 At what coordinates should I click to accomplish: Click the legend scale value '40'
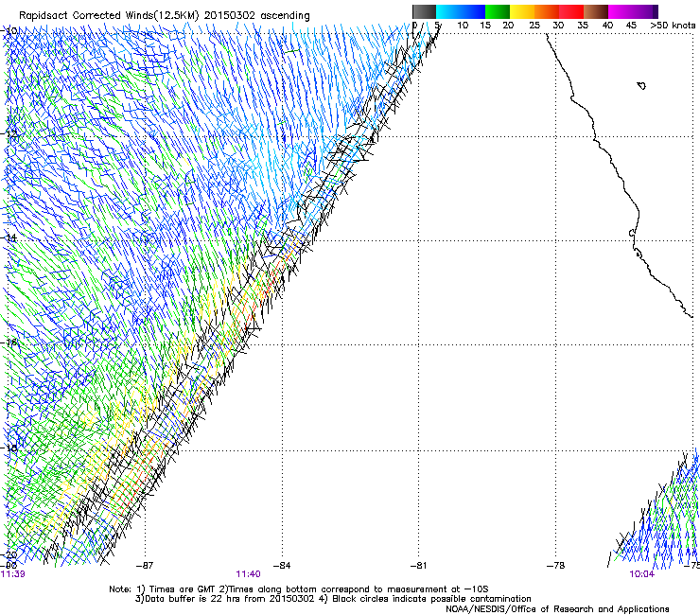click(x=607, y=26)
